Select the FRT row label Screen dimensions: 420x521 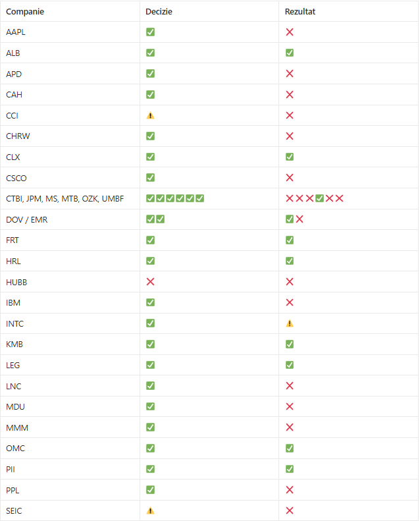tap(13, 240)
